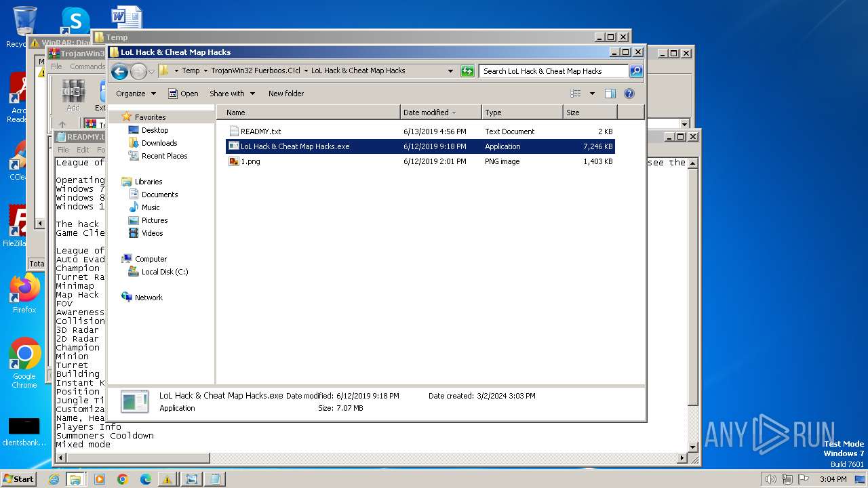Open Google Chrome desktop icon
Screen dimensions: 868x488
(x=24, y=363)
